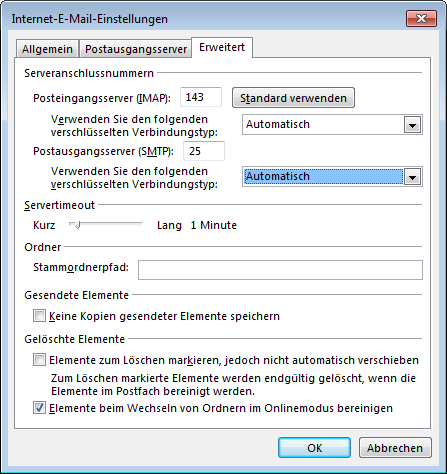The width and height of the screenshot is (447, 474).
Task: Click the IMAP port field showing 143
Action: click(201, 97)
